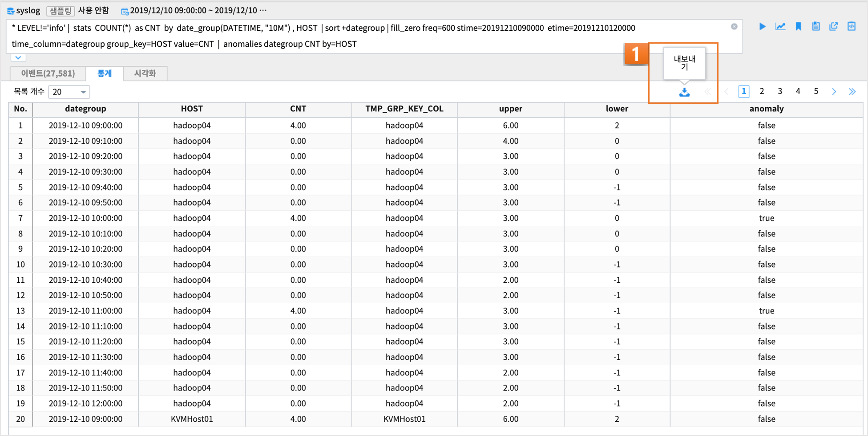Select the 2019-12-10 10:00:00 dategroup cell

pos(85,218)
